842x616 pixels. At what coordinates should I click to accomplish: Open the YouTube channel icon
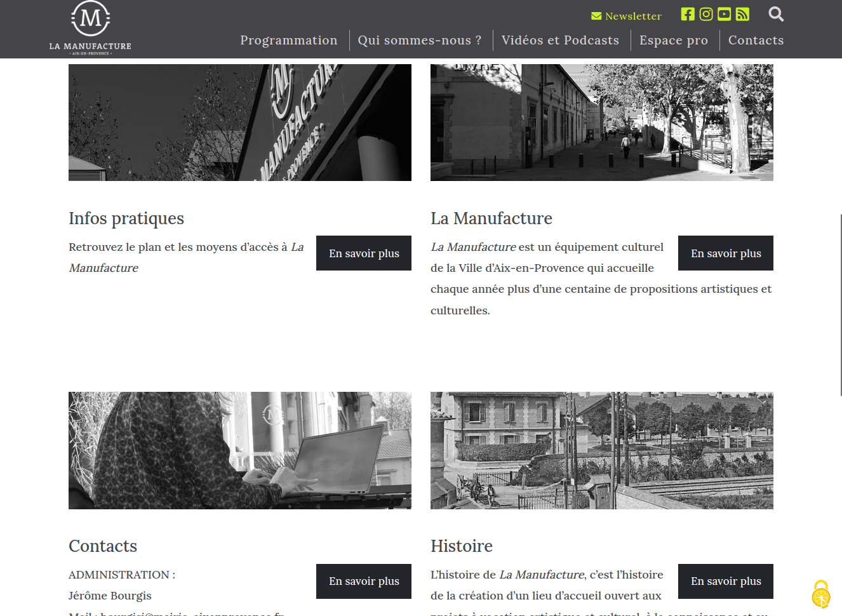point(724,14)
